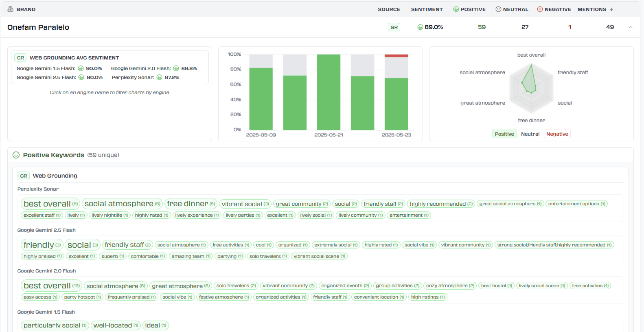The image size is (644, 332).
Task: Click the neutral face icon beside NEUTRAL header
Action: click(498, 9)
